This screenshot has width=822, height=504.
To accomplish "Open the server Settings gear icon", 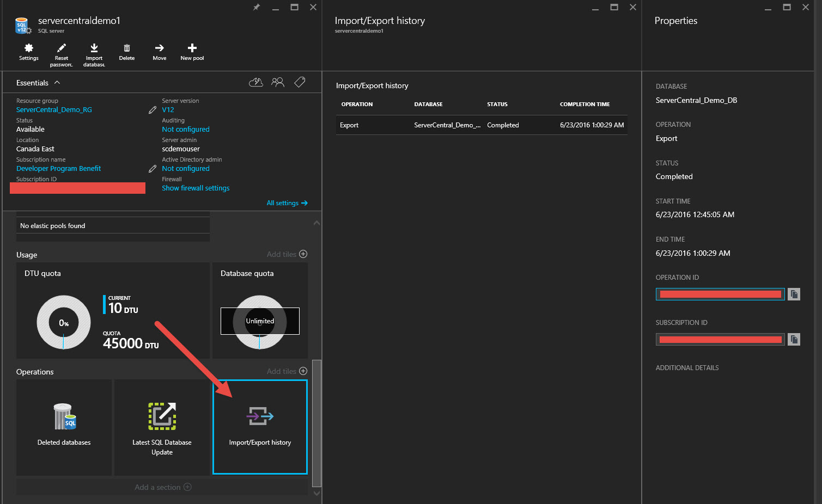I will 29,48.
